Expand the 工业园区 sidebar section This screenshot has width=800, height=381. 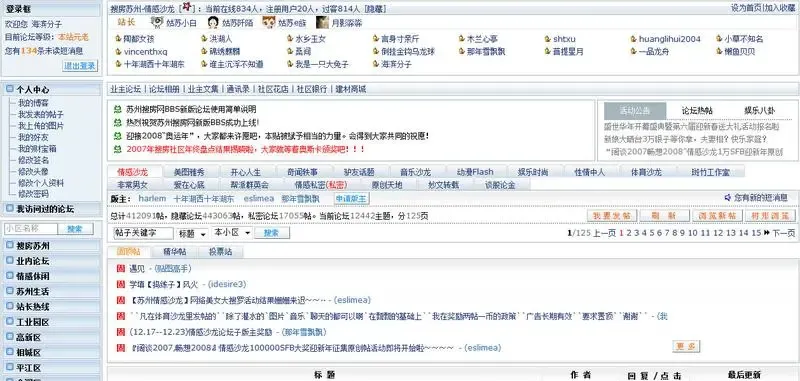[10, 322]
